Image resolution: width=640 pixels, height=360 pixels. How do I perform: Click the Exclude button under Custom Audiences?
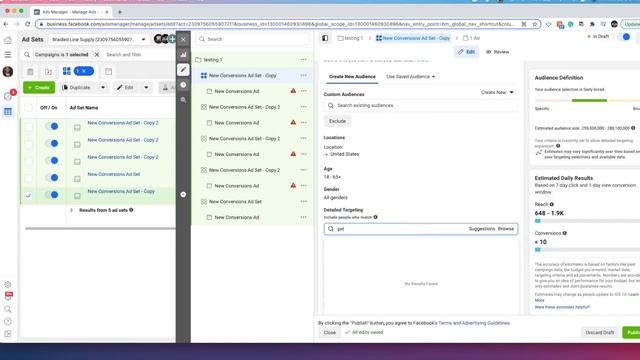(x=338, y=121)
